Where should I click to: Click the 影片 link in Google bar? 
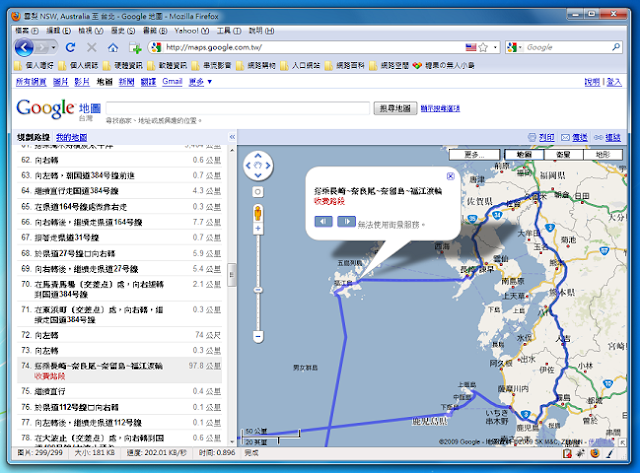click(82, 82)
